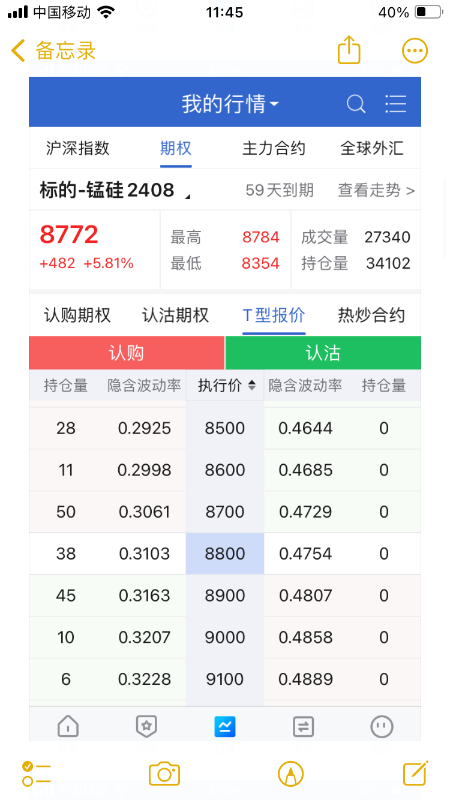The image size is (450, 800).
Task: Open the 查看走势 link
Action: click(376, 191)
